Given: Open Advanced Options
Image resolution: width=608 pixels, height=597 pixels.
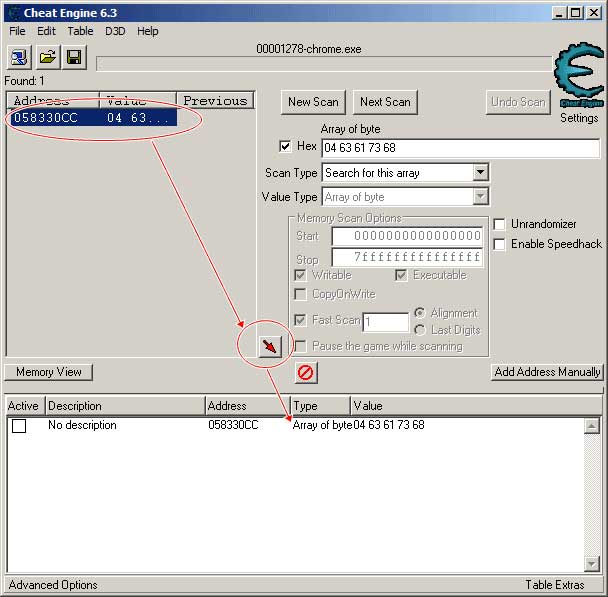Looking at the screenshot, I should [53, 585].
